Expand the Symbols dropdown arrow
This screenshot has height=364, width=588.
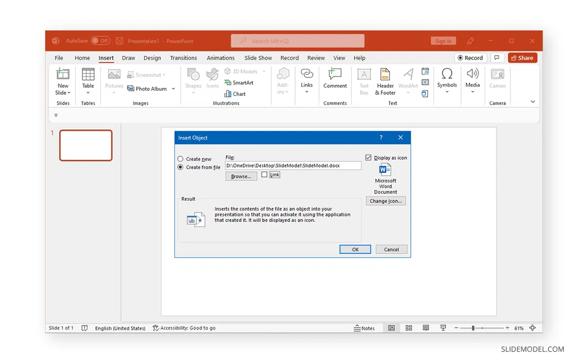coord(447,92)
